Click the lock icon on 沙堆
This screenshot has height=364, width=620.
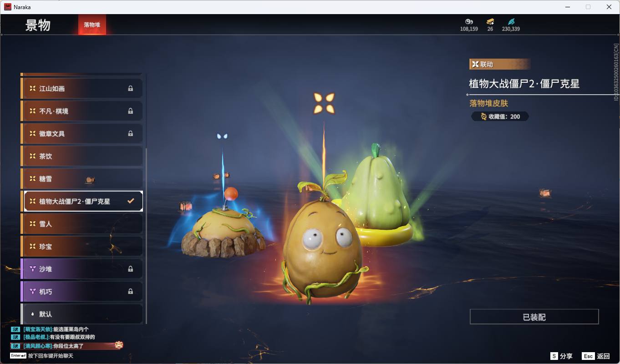tap(131, 269)
